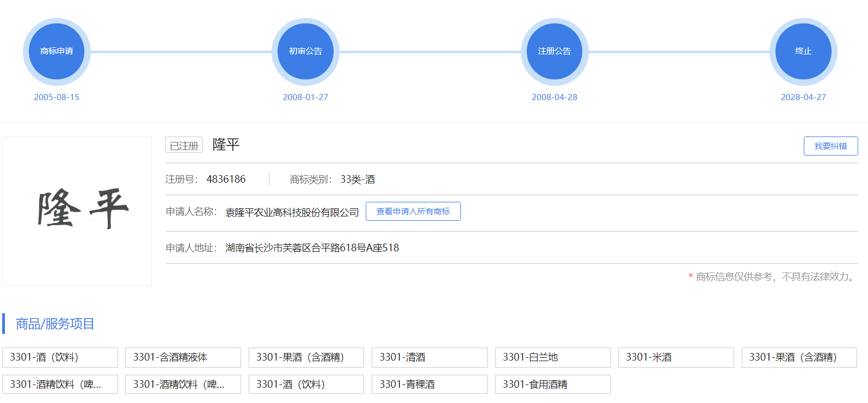
Task: Click the 我要纠错 button
Action: click(x=830, y=146)
